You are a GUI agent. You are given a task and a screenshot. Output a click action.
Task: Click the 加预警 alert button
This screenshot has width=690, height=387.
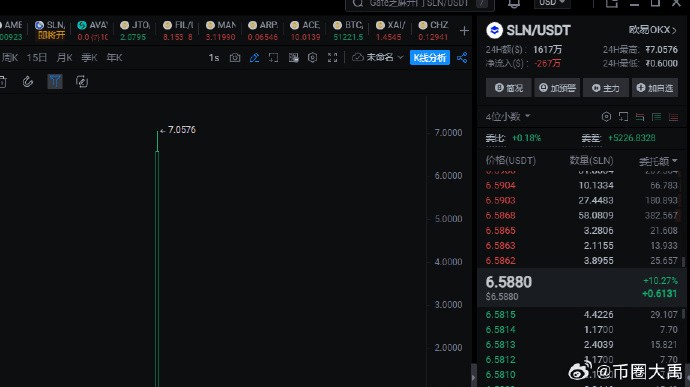pyautogui.click(x=557, y=88)
